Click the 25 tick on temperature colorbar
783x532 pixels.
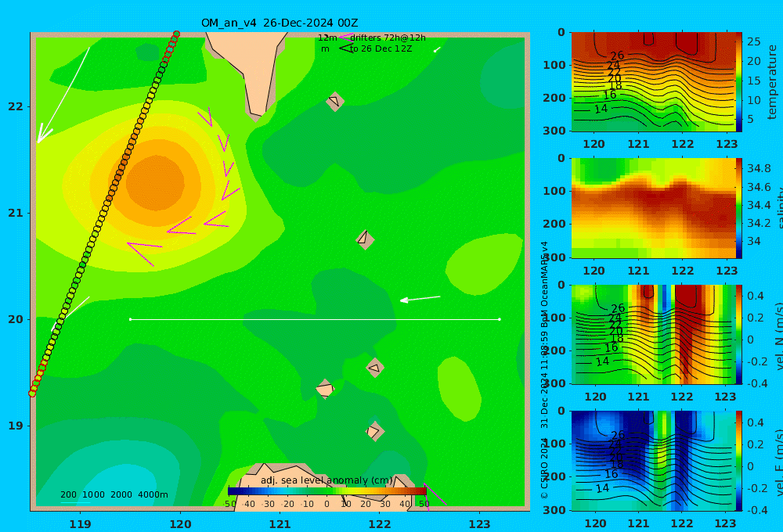tap(753, 41)
